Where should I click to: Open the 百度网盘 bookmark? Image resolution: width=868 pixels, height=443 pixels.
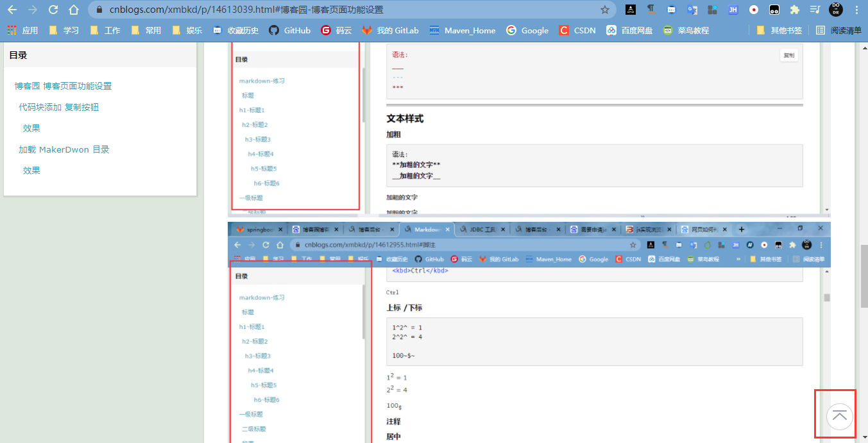[x=629, y=30]
